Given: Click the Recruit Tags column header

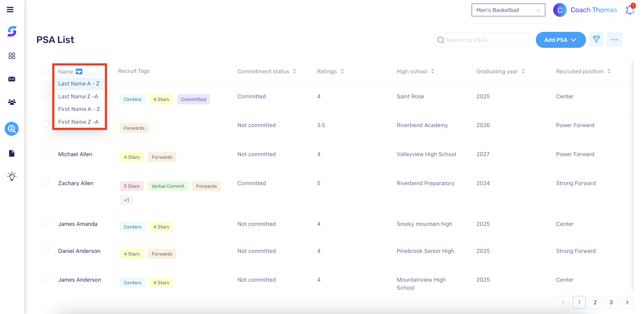Looking at the screenshot, I should pyautogui.click(x=134, y=71).
